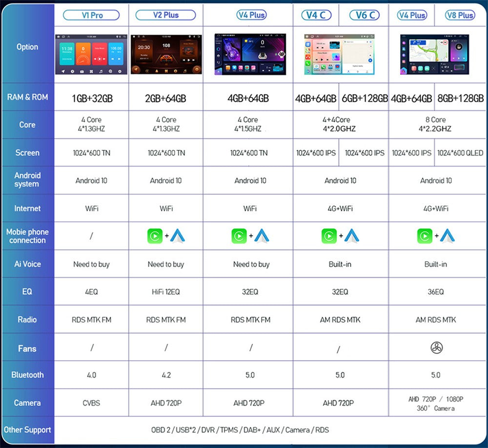Click the AHD 720P / 1080P 360° Camera cell
The image size is (488, 448).
click(x=436, y=404)
